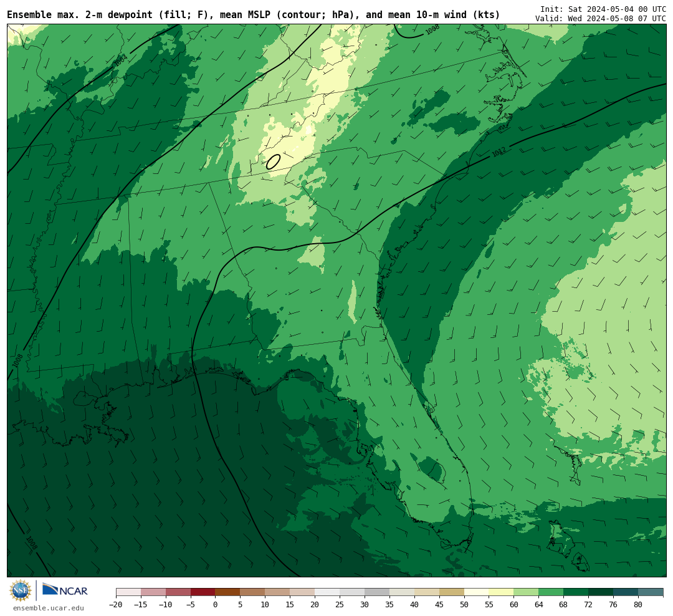Pick the legend swatch between 5 and 10

click(253, 592)
